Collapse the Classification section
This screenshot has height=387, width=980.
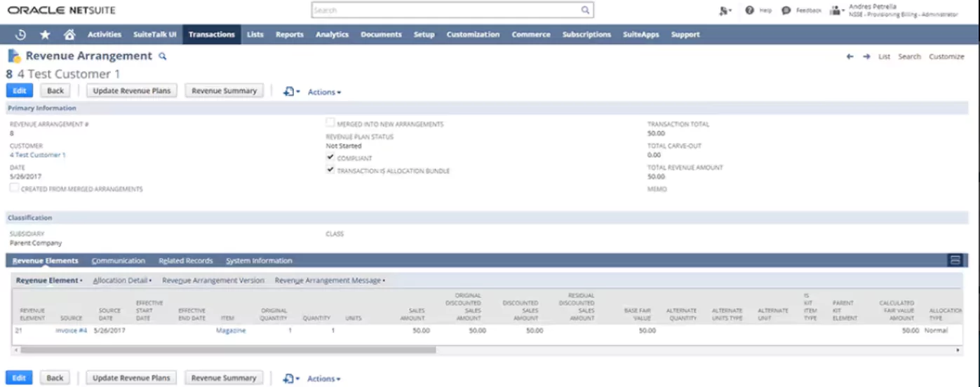point(30,218)
